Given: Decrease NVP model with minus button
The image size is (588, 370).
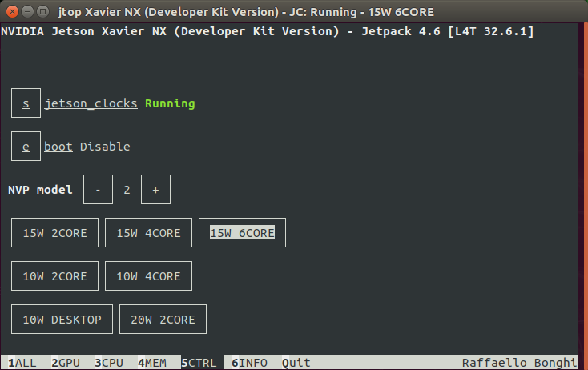Looking at the screenshot, I should (x=98, y=190).
